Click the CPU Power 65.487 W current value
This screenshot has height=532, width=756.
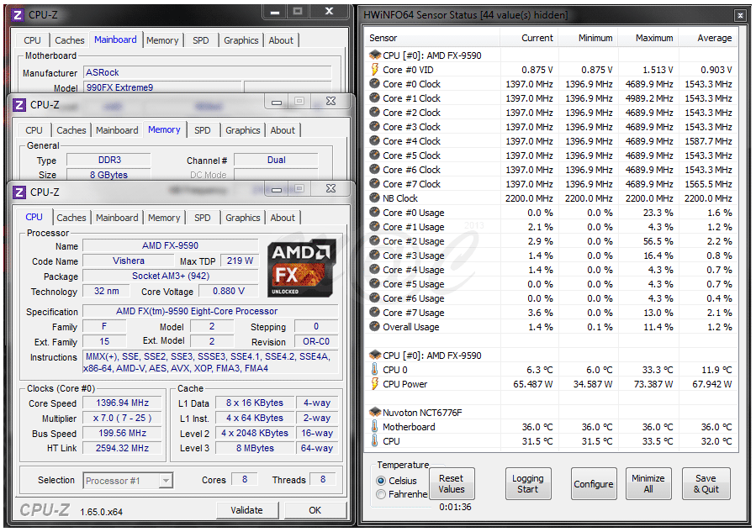(x=533, y=384)
